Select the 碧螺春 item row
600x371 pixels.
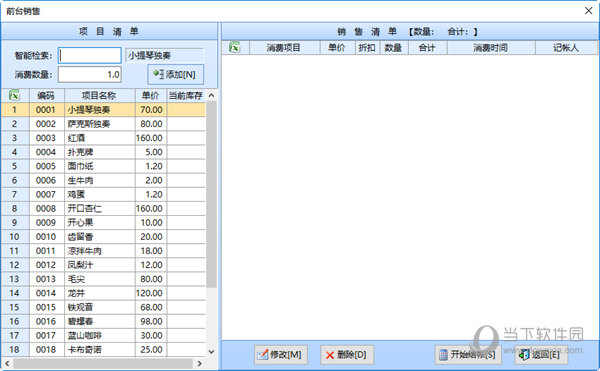(103, 321)
